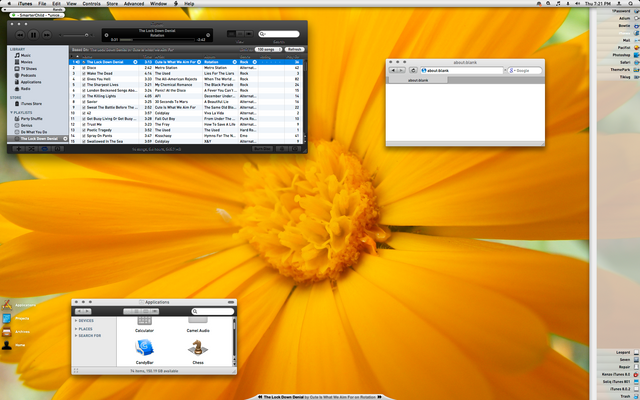Toggle checkbox for 'The Killing Lights'
640x400 pixels.
tap(82, 96)
